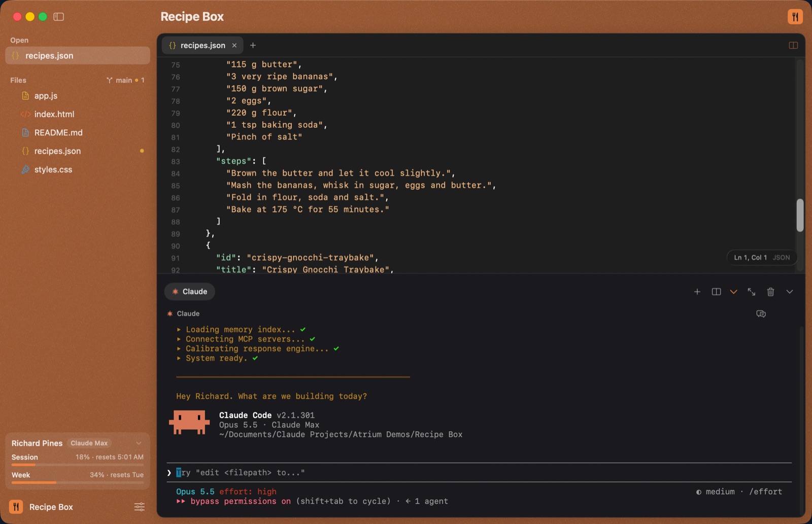Add a new terminal session
The height and width of the screenshot is (524, 812).
[x=697, y=292]
